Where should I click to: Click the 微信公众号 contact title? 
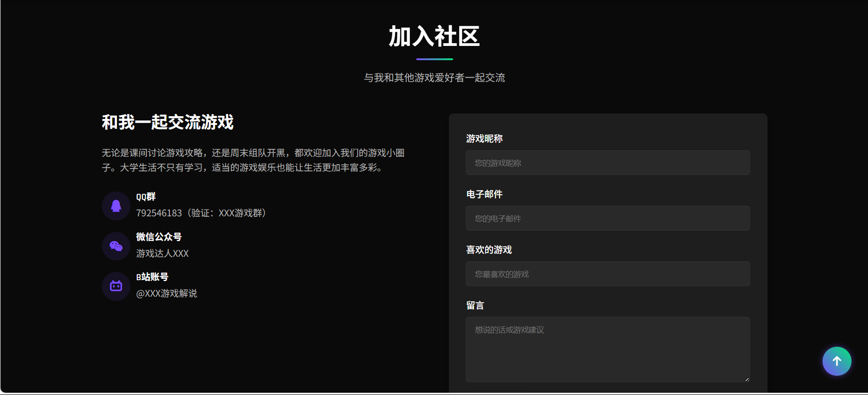pos(159,237)
